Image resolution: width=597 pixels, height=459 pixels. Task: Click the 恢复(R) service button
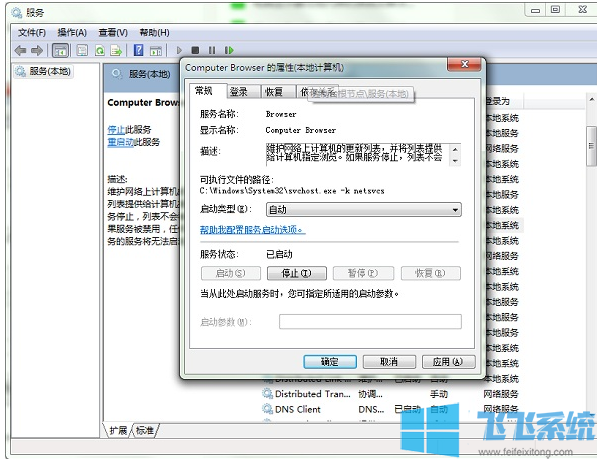431,273
